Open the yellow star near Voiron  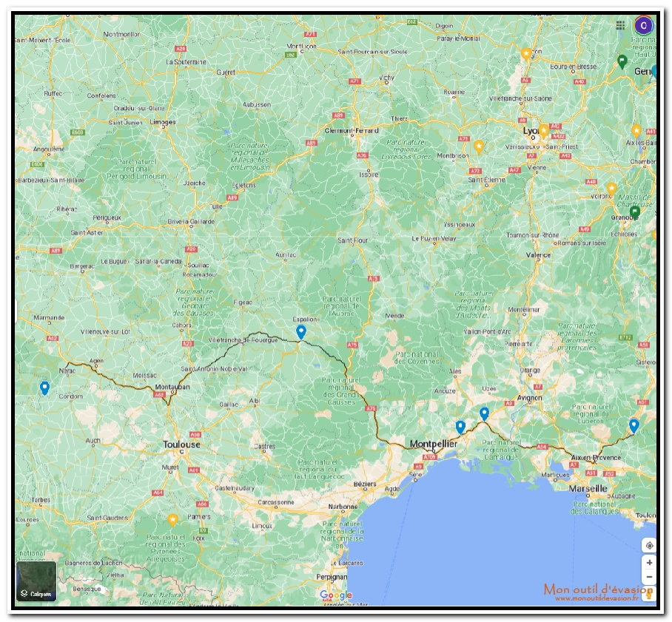611,189
